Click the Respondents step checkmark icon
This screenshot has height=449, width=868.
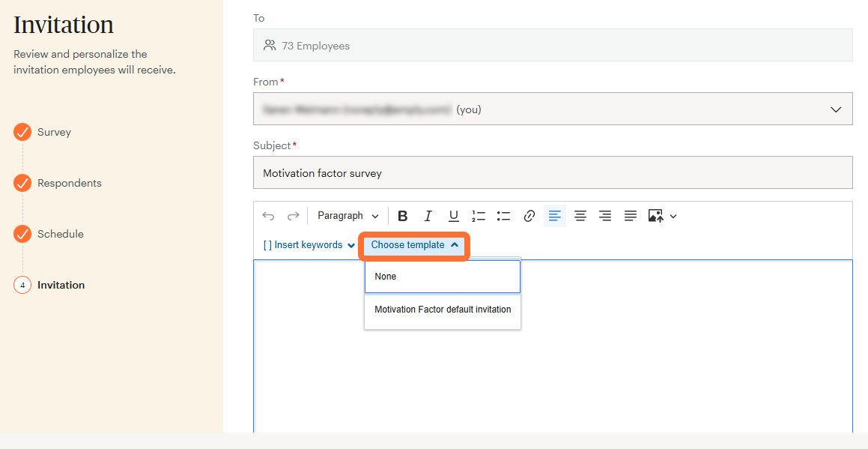coord(22,184)
